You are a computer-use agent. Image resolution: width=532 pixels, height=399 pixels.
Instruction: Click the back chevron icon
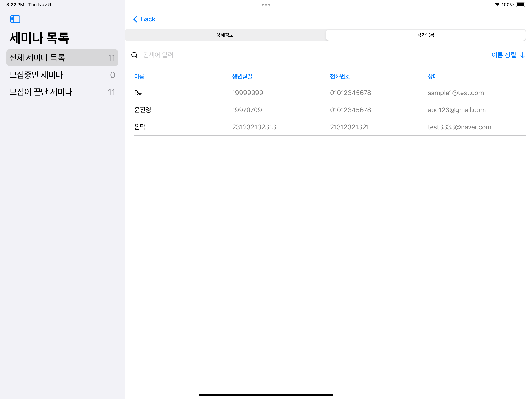click(x=135, y=19)
